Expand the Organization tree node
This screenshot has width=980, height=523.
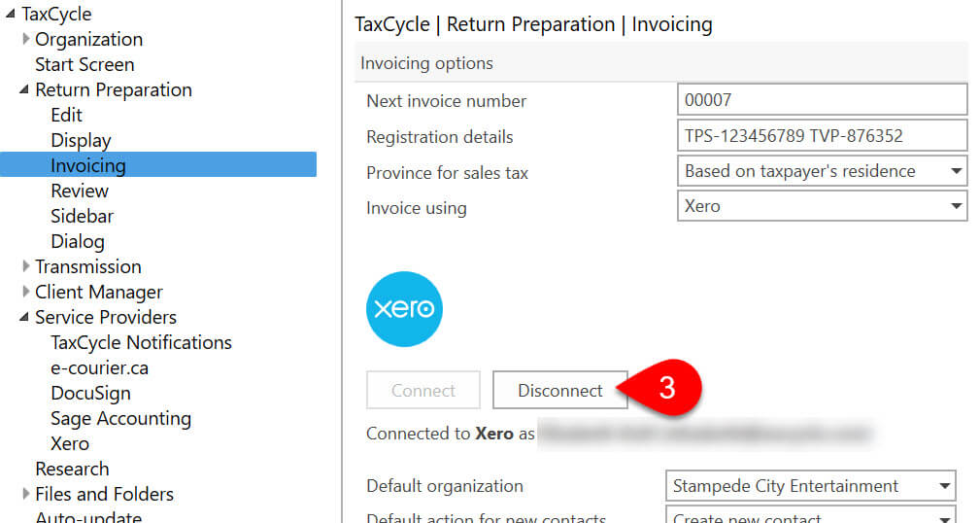point(26,40)
